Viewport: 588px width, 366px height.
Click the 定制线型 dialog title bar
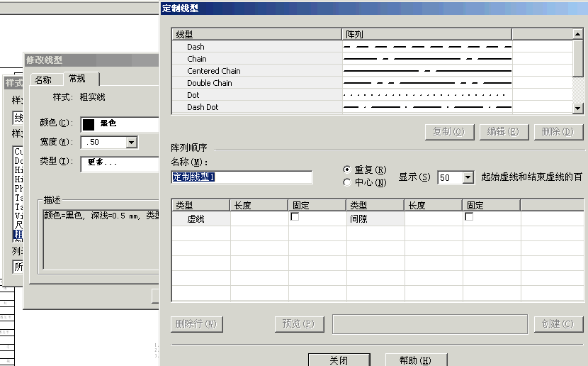click(374, 9)
